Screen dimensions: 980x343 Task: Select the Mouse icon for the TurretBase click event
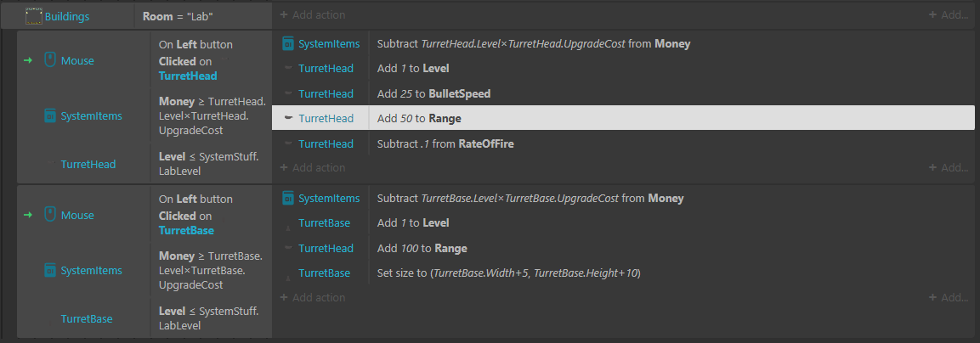point(50,215)
